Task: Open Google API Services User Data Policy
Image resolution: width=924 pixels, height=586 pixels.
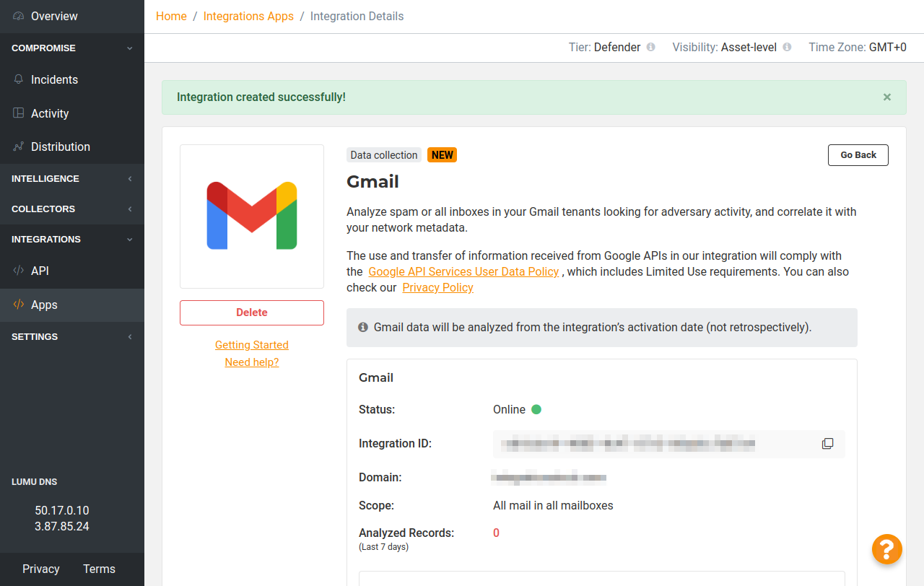Action: click(463, 271)
